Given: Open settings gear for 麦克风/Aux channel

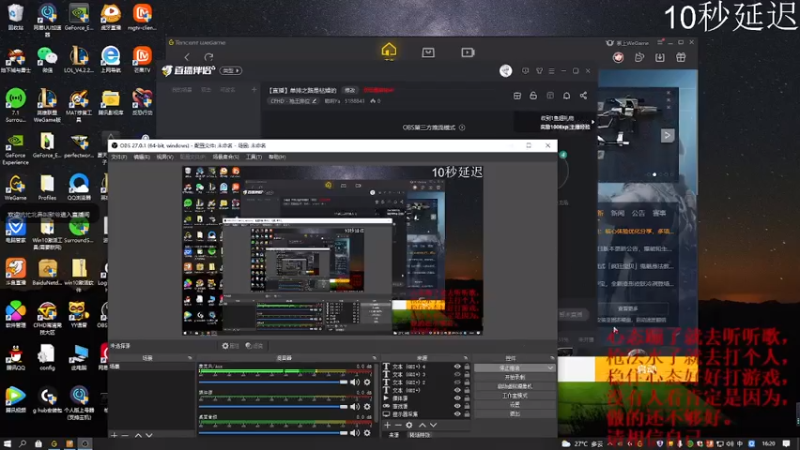Looking at the screenshot, I should point(367,382).
